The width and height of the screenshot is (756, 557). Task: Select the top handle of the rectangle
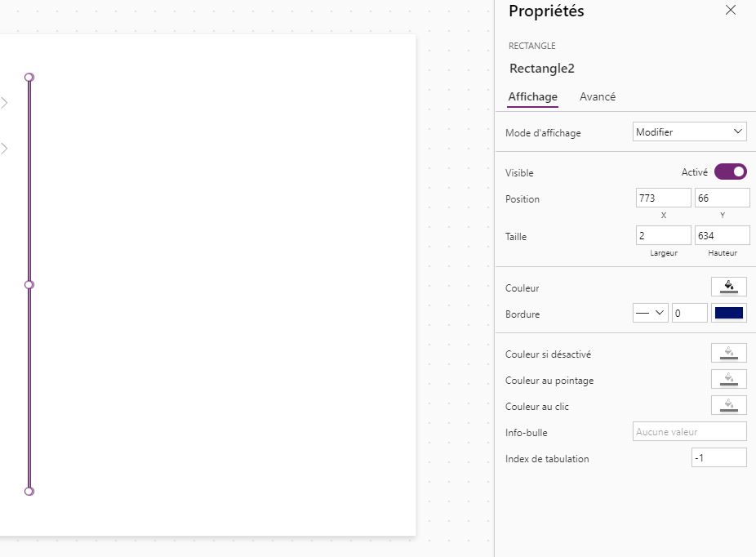pos(29,77)
